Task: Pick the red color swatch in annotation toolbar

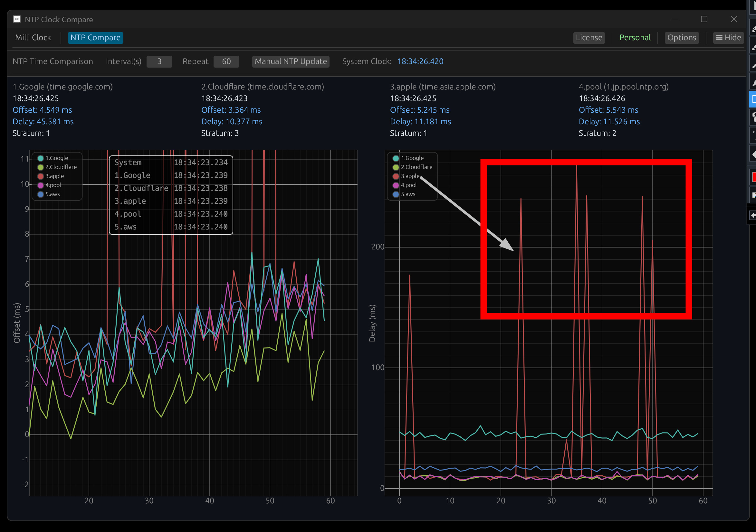Action: tap(754, 177)
